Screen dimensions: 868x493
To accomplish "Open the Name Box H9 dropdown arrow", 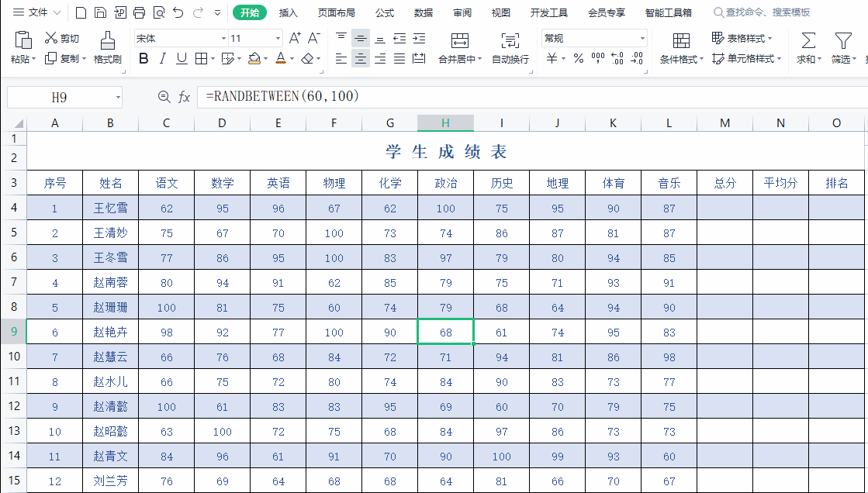I will click(x=118, y=98).
